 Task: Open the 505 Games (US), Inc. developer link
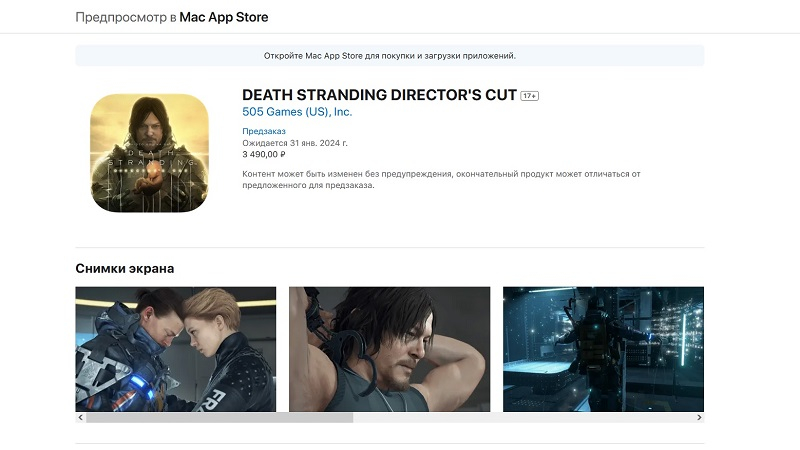coord(297,112)
